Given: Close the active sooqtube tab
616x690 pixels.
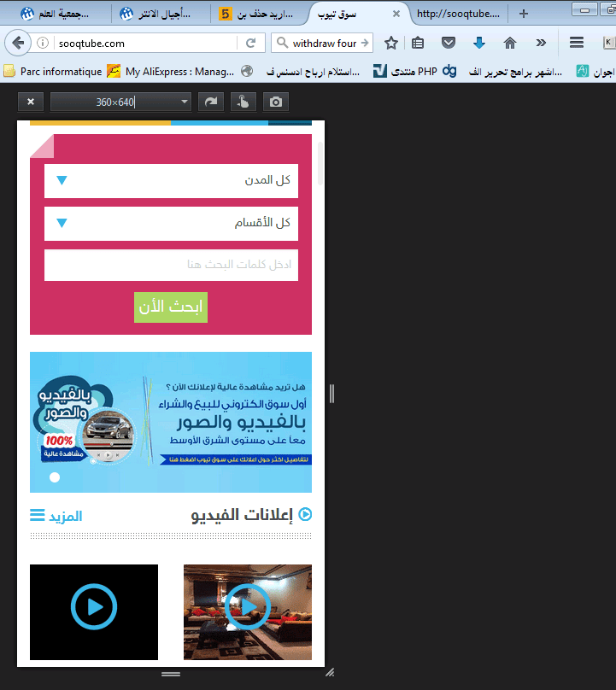Looking at the screenshot, I should (396, 14).
